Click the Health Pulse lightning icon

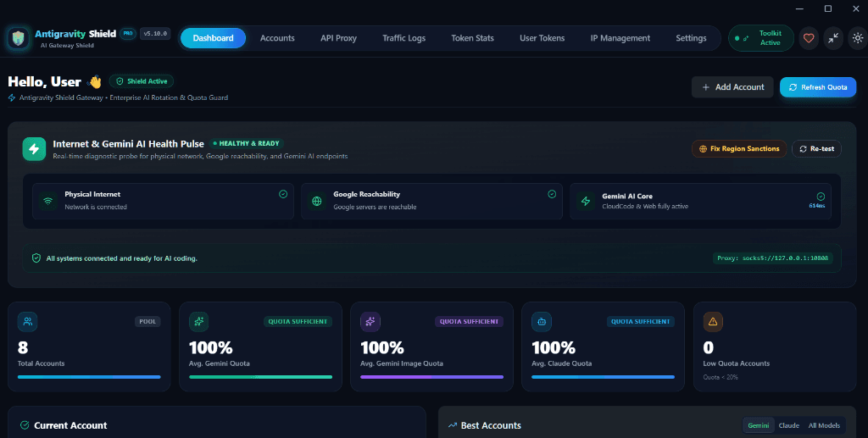tap(34, 149)
